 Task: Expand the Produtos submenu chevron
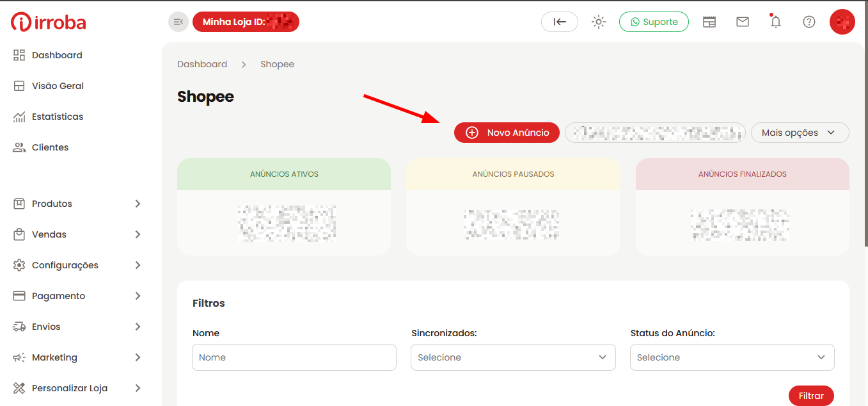pyautogui.click(x=138, y=204)
